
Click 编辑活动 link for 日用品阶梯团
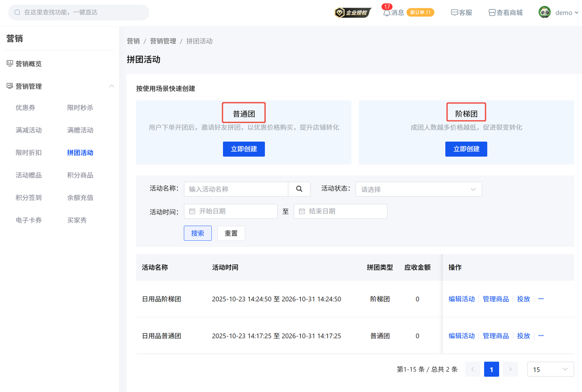tap(461, 299)
